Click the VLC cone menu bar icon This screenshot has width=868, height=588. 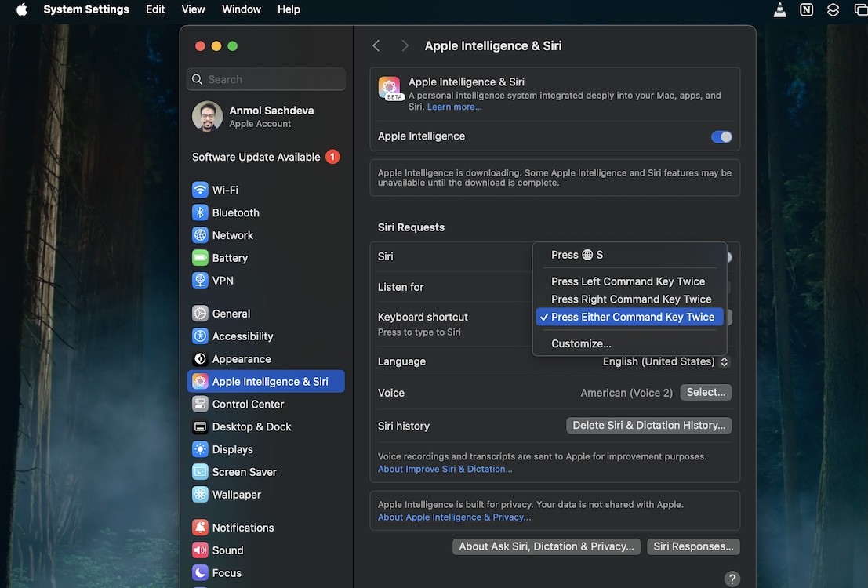(779, 9)
